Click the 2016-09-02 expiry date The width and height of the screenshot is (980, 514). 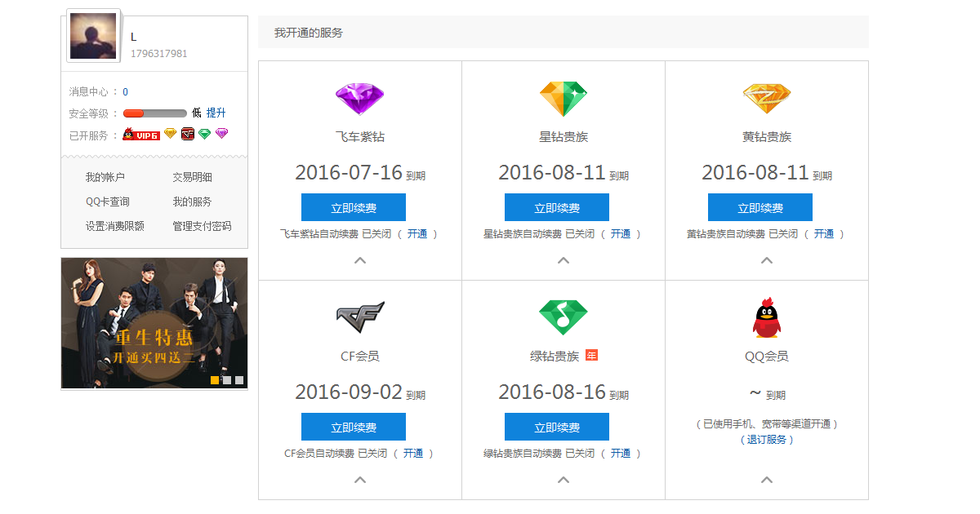349,392
